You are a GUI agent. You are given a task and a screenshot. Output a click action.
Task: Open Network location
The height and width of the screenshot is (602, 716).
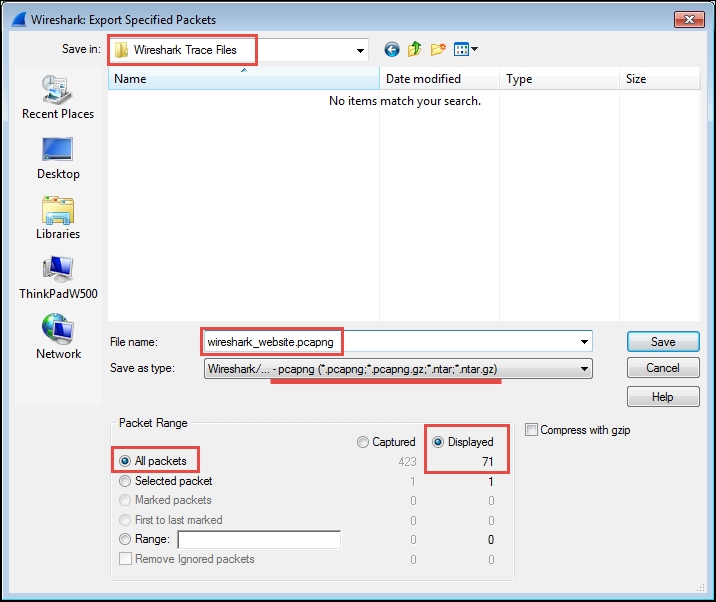coord(58,337)
